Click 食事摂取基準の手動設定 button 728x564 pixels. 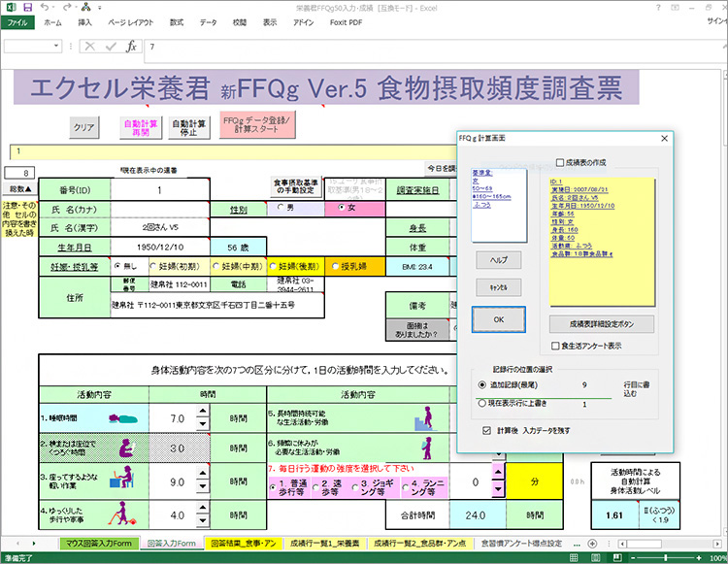pyautogui.click(x=296, y=186)
